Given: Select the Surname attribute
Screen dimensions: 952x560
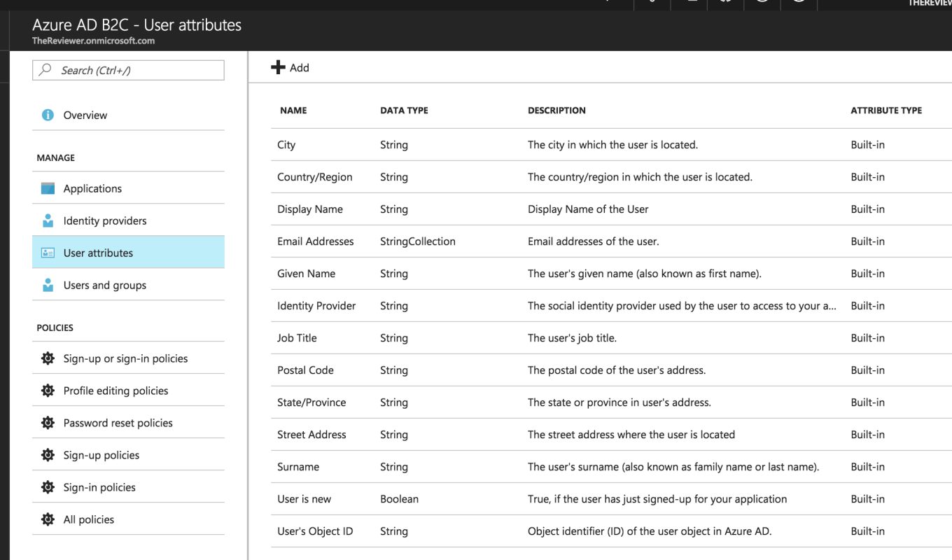Looking at the screenshot, I should [x=611, y=467].
